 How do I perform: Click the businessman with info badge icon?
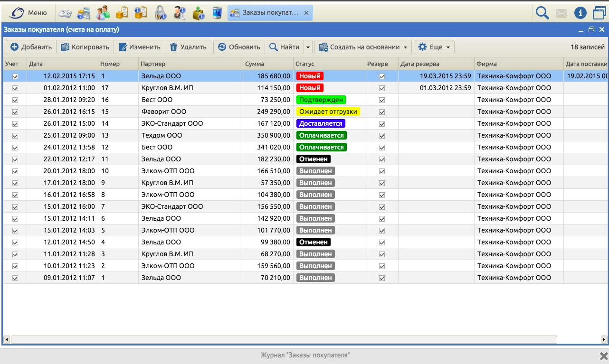[179, 13]
